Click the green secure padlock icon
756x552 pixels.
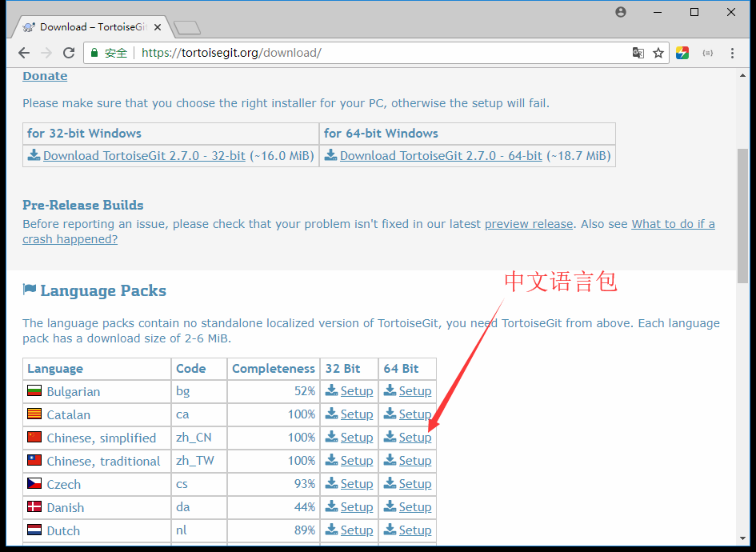[94, 53]
